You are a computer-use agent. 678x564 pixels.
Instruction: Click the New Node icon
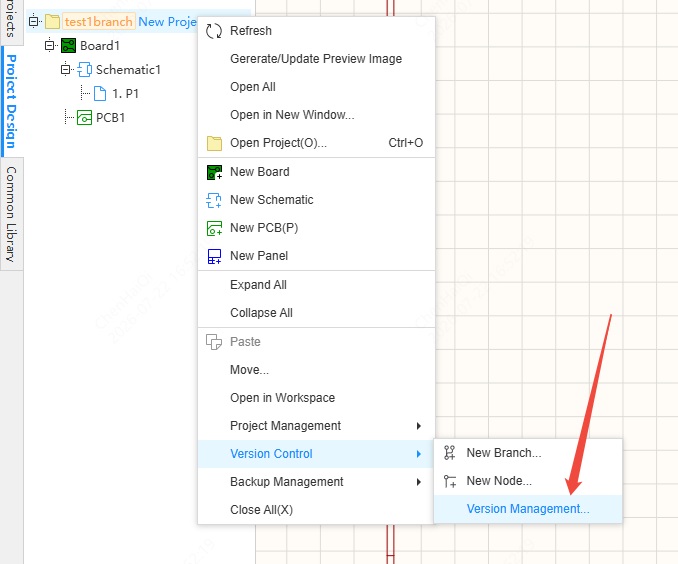coord(450,481)
